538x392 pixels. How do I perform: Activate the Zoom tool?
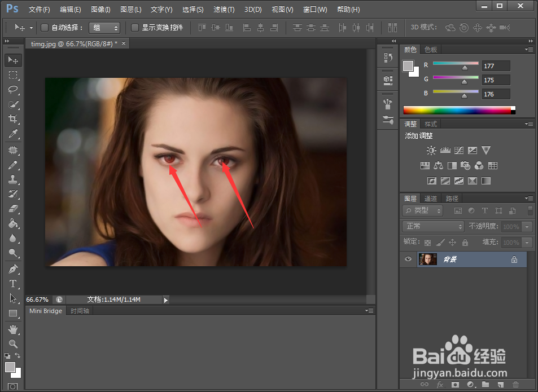(13, 343)
